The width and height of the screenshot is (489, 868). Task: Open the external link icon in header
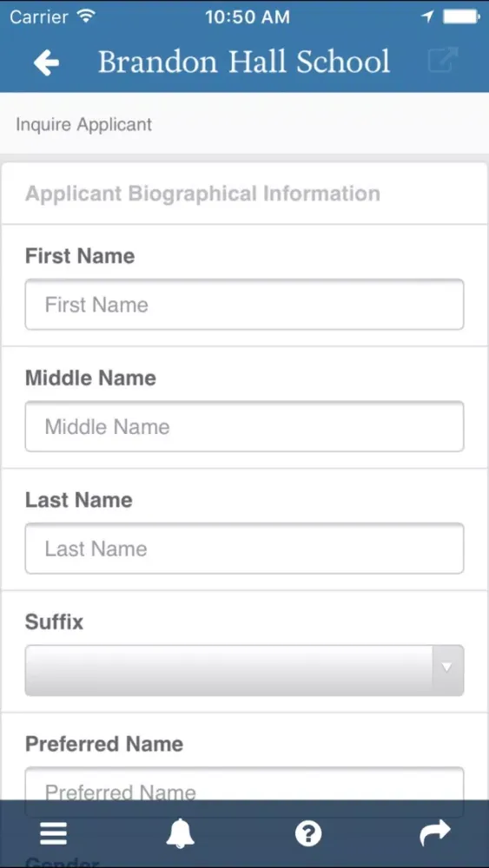pos(443,61)
